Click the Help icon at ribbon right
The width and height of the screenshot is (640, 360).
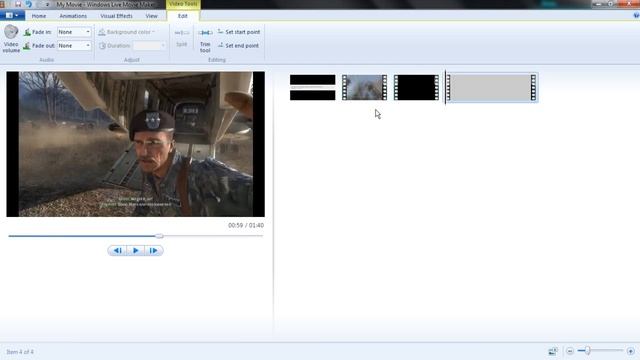point(636,16)
